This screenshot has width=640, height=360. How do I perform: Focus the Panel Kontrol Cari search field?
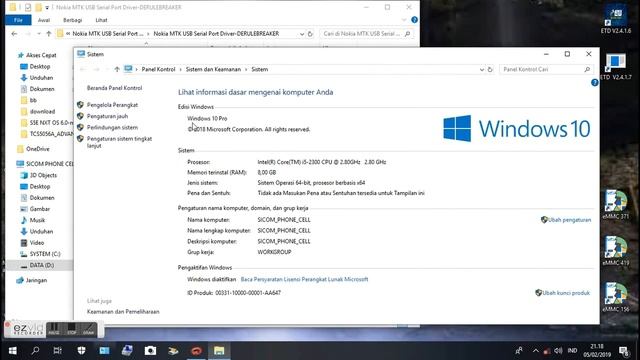click(545, 69)
